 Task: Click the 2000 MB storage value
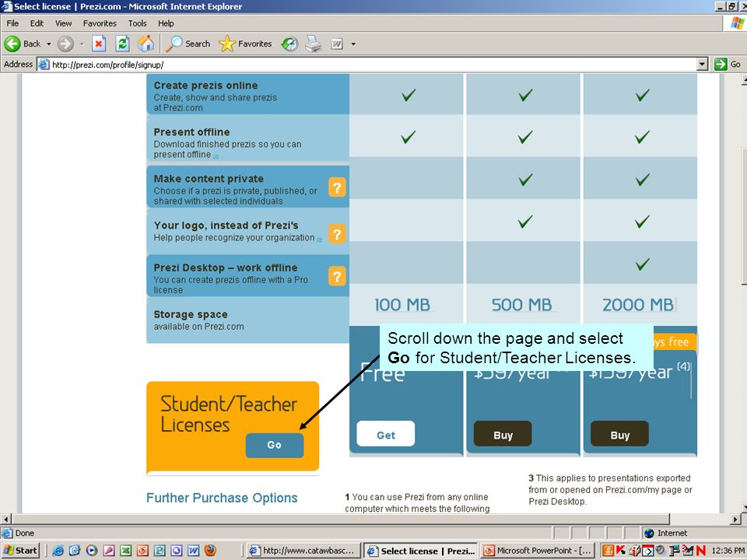click(638, 305)
